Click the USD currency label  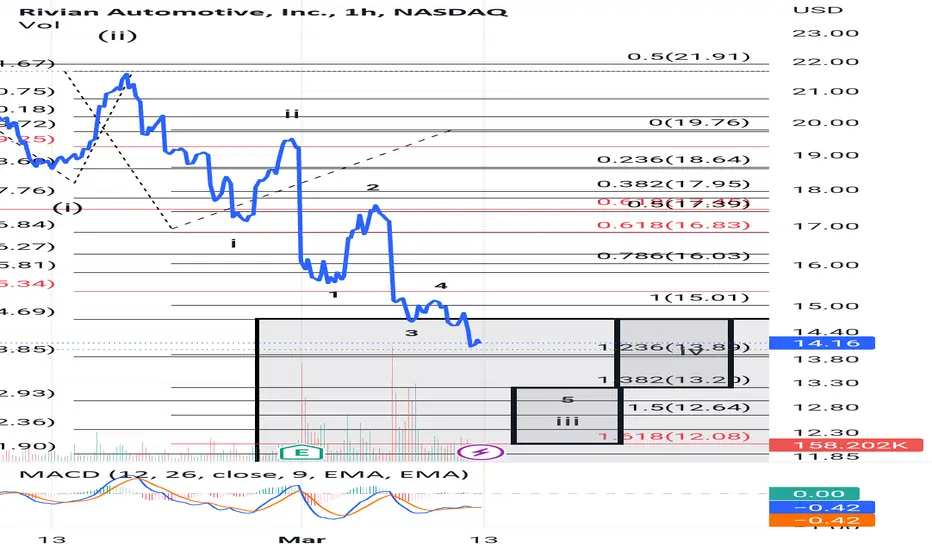(x=818, y=10)
